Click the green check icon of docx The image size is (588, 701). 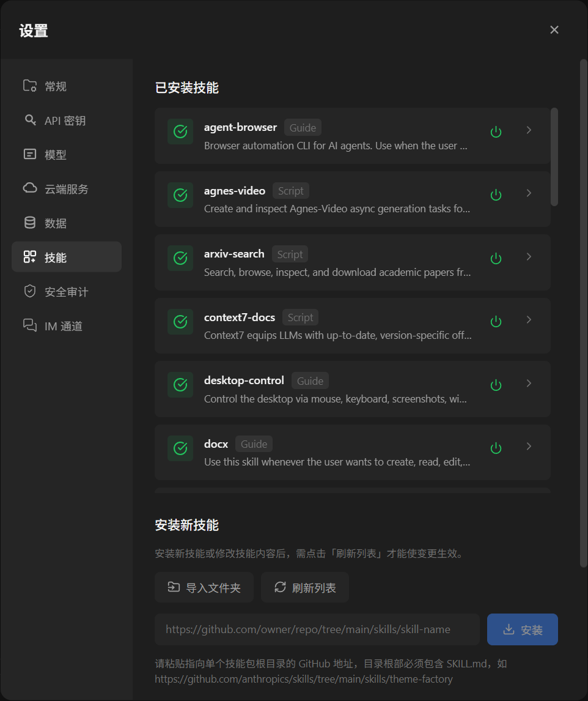[180, 448]
